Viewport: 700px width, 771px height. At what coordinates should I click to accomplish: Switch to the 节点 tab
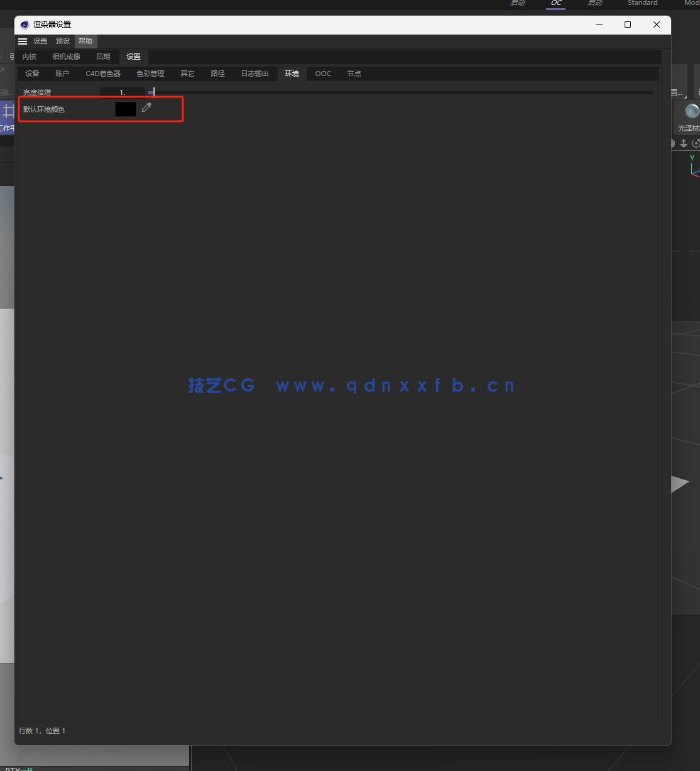click(353, 74)
